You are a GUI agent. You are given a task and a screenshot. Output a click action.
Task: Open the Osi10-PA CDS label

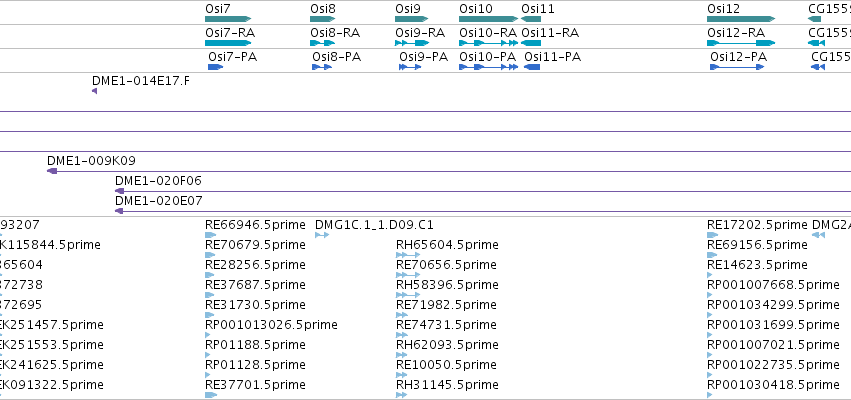point(487,56)
